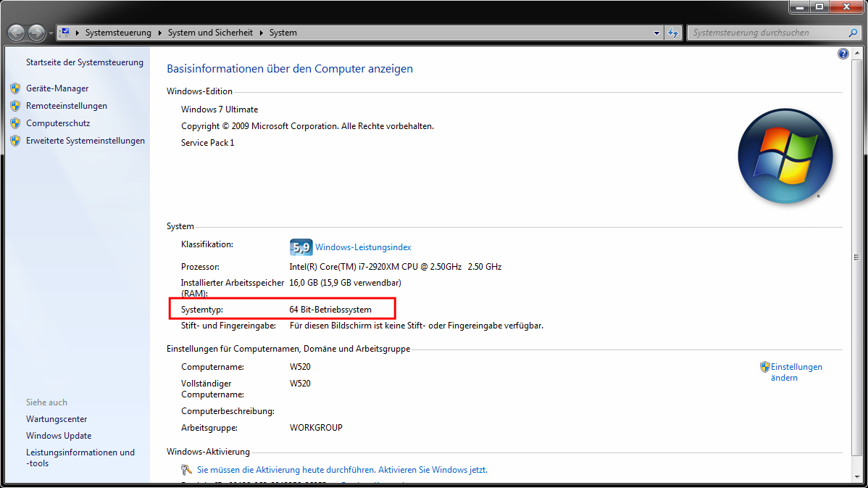The image size is (868, 488).
Task: Open the address bar history dropdown
Action: [x=656, y=33]
